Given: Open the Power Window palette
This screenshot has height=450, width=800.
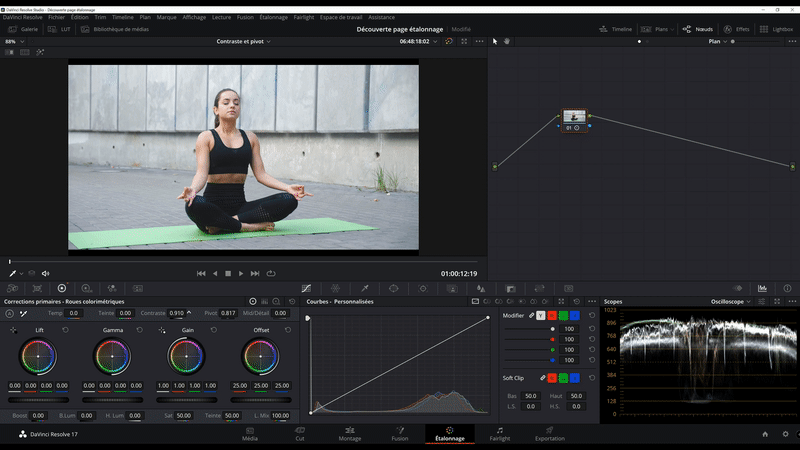Looking at the screenshot, I should click(393, 288).
